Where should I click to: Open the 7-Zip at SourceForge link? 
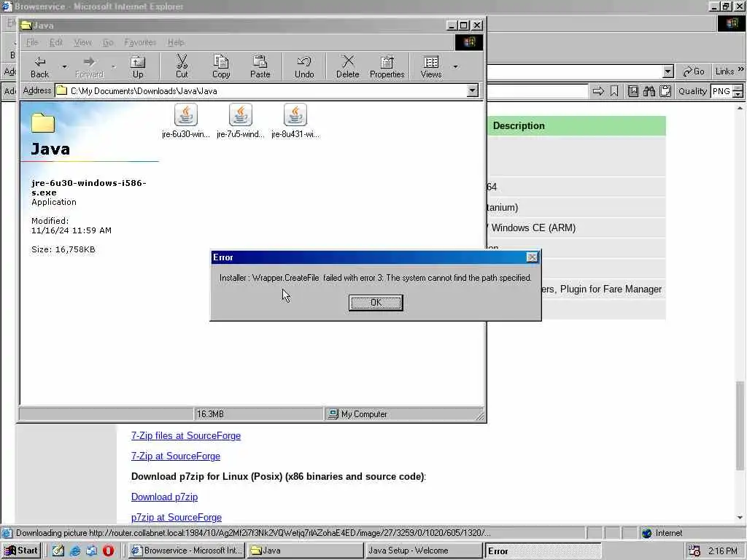pos(176,456)
